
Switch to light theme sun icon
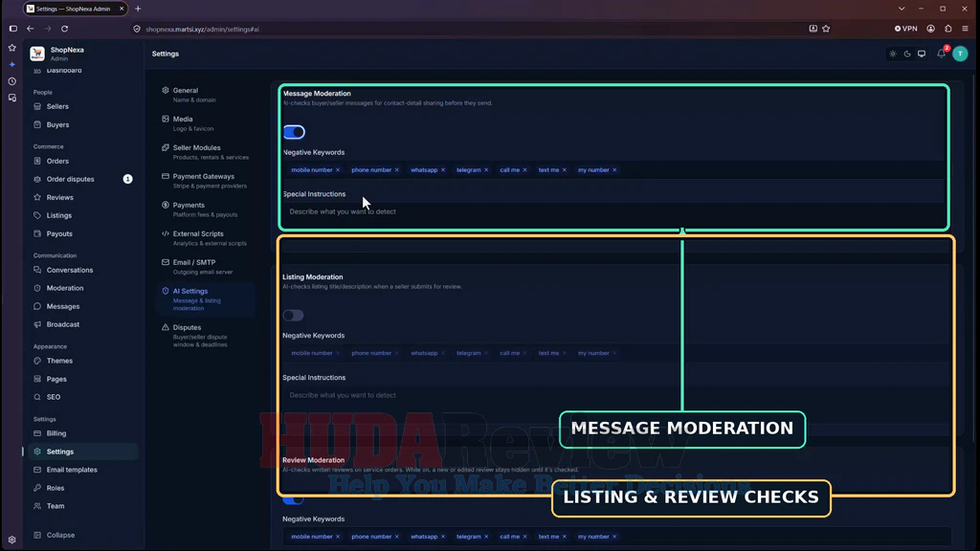[x=893, y=54]
